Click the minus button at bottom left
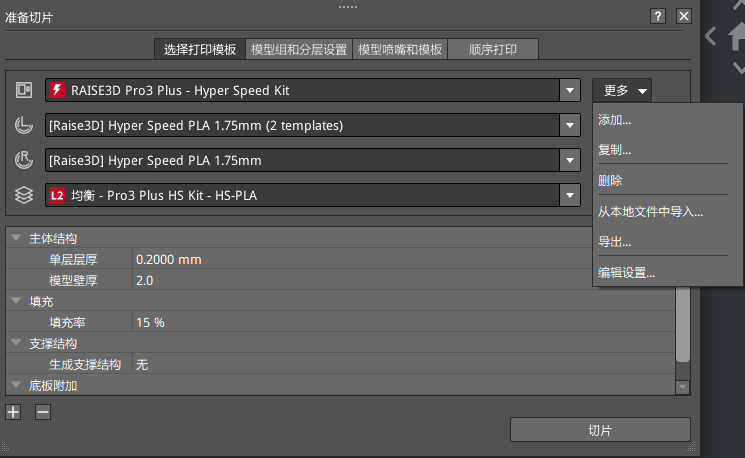Viewport: 745px width, 458px height. 43,412
